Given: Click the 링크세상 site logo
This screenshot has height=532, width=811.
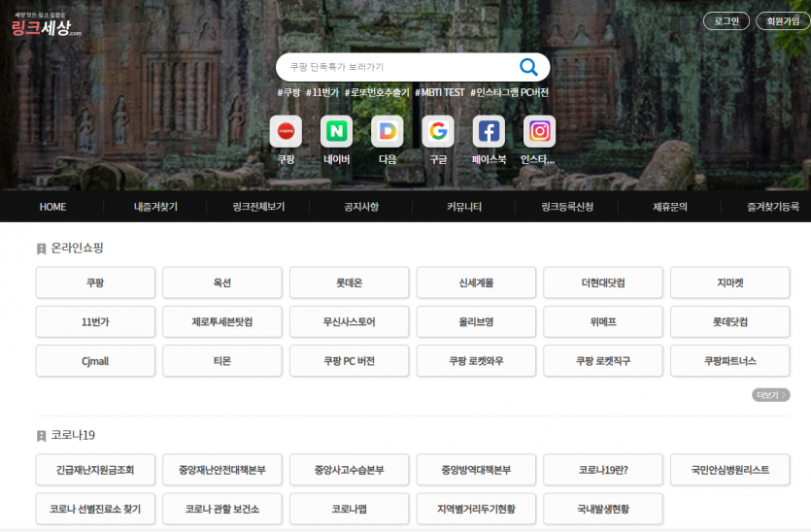Looking at the screenshot, I should coord(46,25).
